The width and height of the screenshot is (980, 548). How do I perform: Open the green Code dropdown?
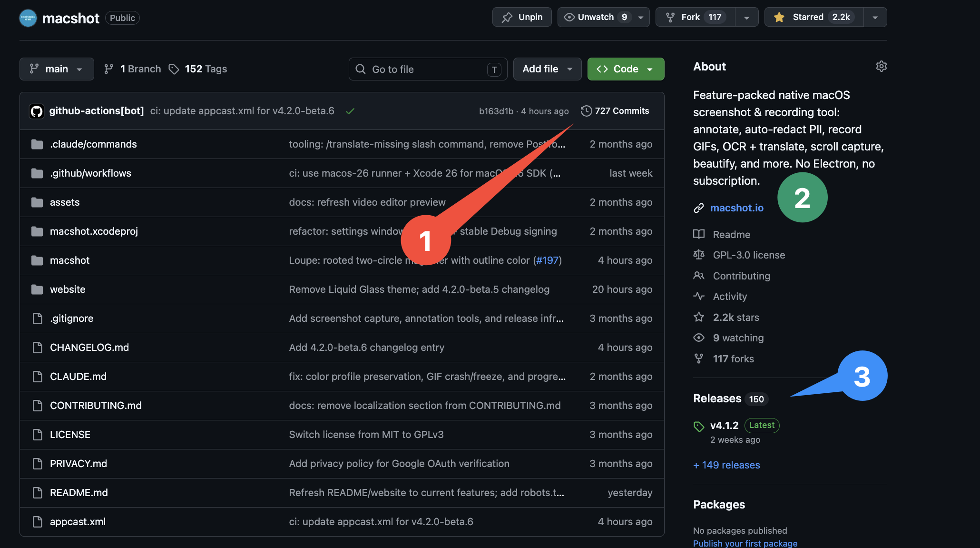tap(626, 69)
